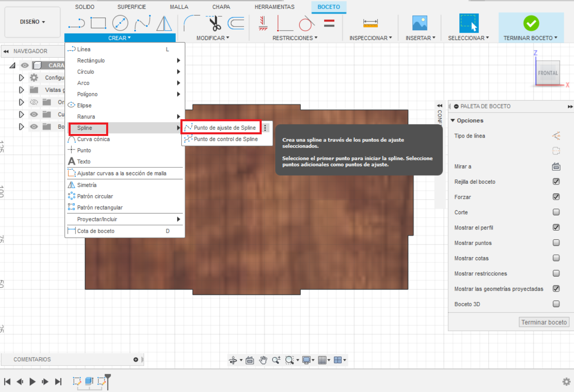Click the three-dot options beside Punto de ajuste
Image resolution: width=574 pixels, height=392 pixels.
click(x=265, y=128)
